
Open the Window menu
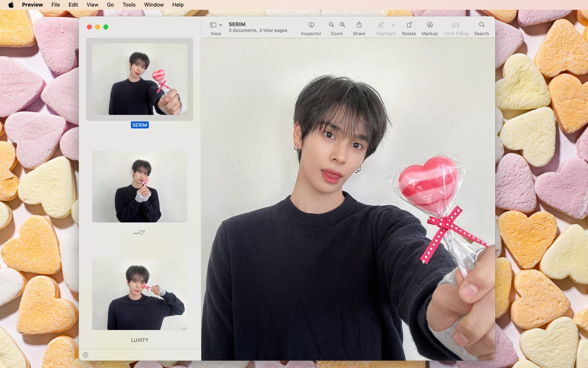coord(154,5)
